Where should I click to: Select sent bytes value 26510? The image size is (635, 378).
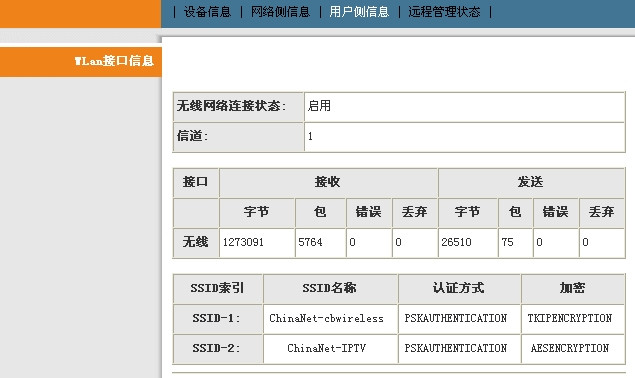(456, 242)
